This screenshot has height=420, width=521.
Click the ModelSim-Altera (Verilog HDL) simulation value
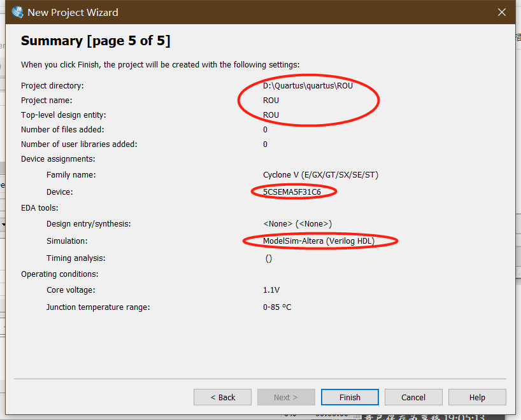coord(318,241)
